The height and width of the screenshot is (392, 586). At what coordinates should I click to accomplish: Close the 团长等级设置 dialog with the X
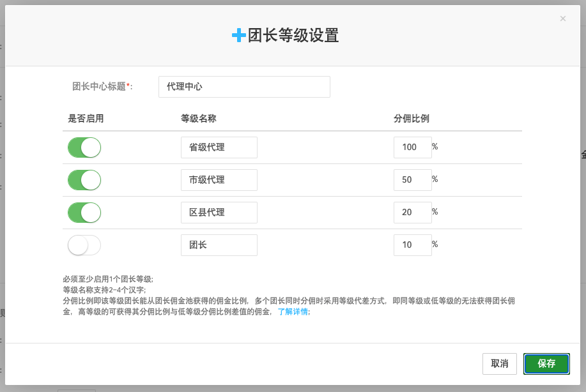coord(562,19)
